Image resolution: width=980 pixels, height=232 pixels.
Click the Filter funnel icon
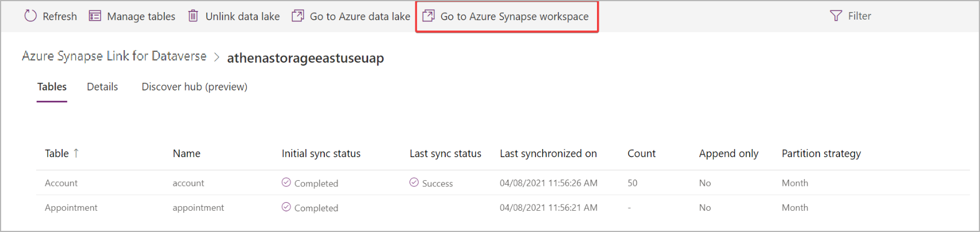(x=836, y=16)
